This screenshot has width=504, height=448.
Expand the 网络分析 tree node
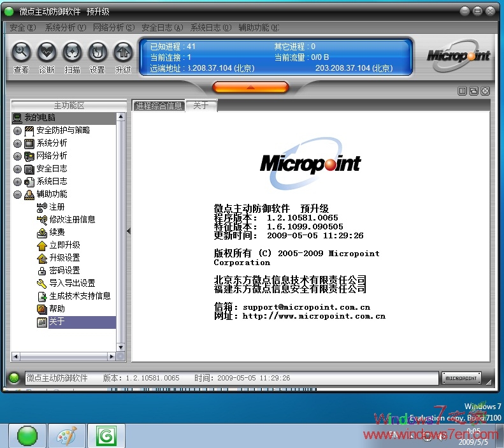[17, 157]
